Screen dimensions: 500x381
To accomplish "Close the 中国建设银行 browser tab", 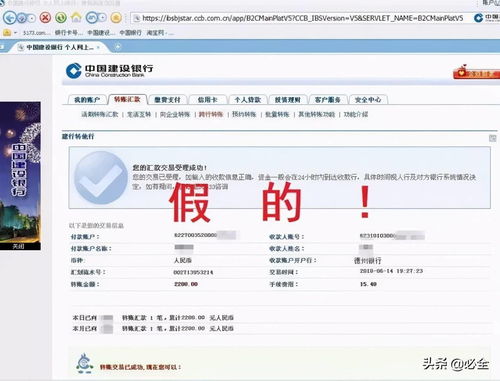I will coord(98,47).
